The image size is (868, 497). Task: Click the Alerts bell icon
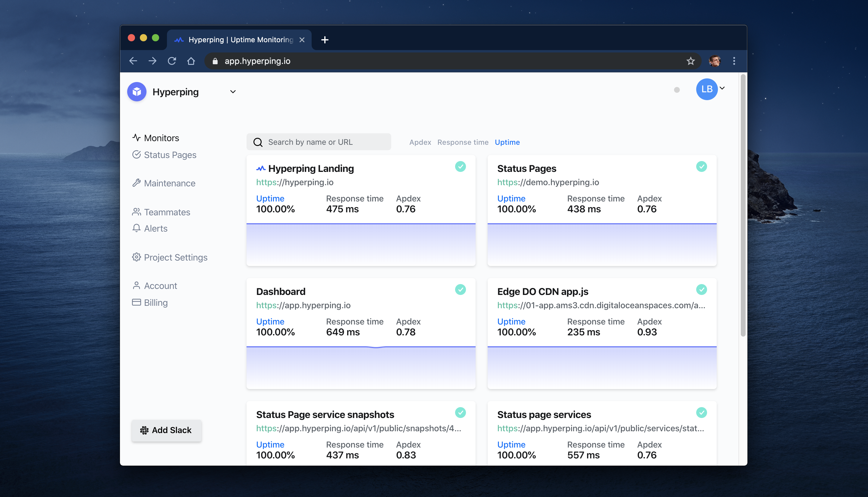point(136,228)
